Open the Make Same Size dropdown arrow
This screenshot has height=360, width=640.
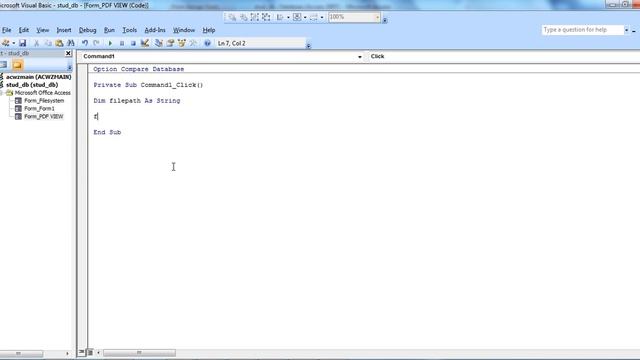coord(322,17)
